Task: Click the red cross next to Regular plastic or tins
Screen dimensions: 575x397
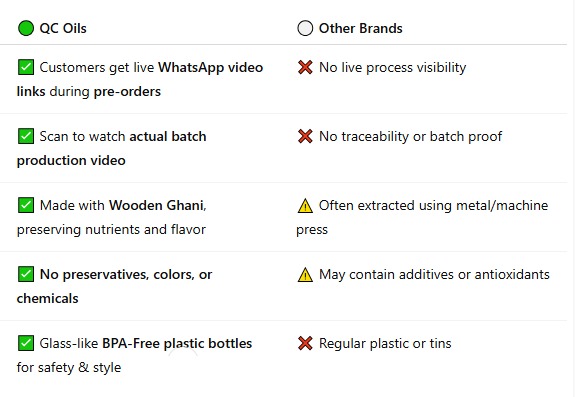Action: [305, 343]
